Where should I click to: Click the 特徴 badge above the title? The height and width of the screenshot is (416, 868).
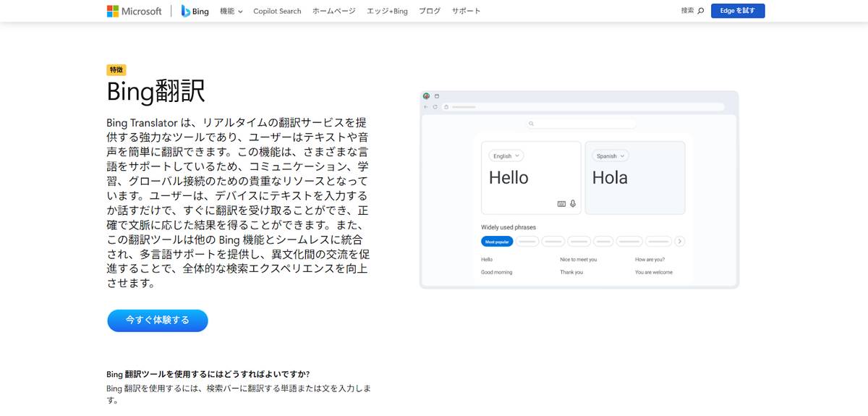click(x=116, y=70)
